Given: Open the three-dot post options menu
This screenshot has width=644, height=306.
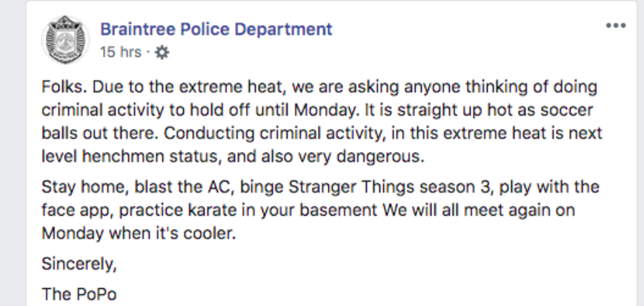Looking at the screenshot, I should point(616,26).
